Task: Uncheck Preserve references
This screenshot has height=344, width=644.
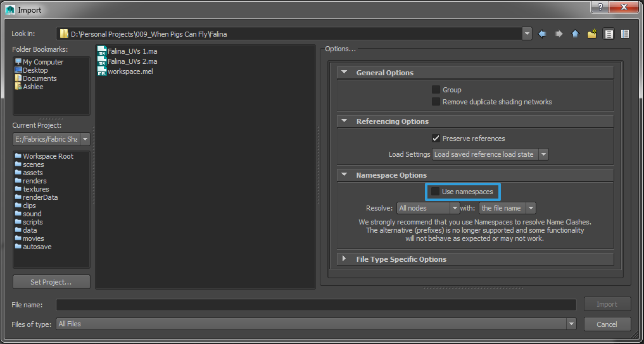Action: [436, 138]
